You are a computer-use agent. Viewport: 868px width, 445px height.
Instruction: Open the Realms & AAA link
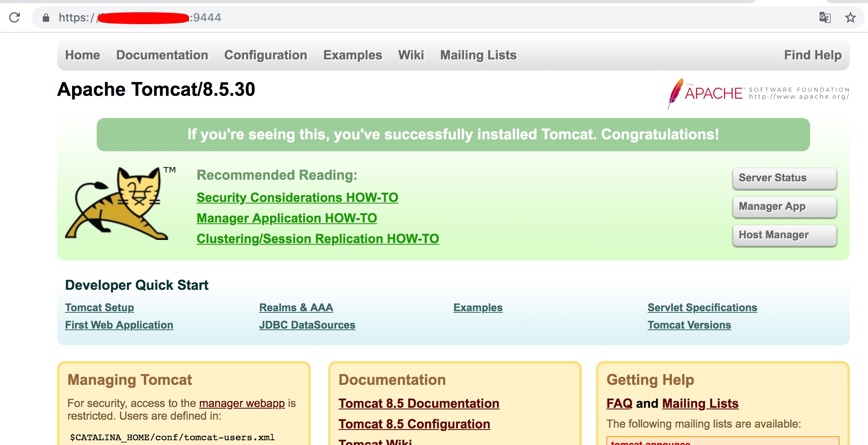(x=296, y=308)
